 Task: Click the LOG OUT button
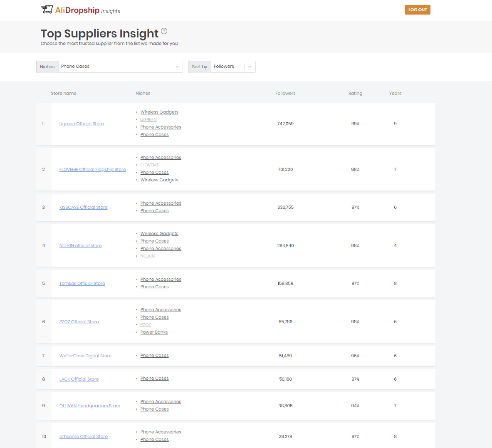417,9
